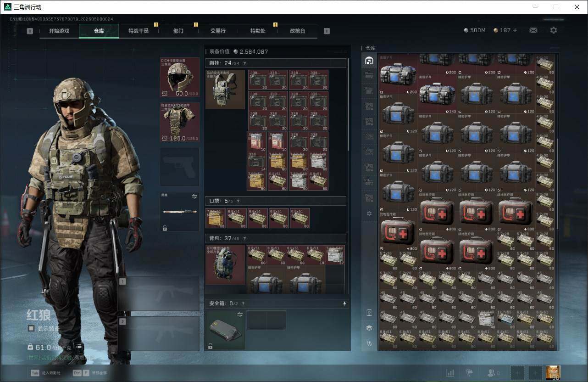This screenshot has height=382, width=588.
Task: Open the 交易行 tab
Action: click(218, 31)
